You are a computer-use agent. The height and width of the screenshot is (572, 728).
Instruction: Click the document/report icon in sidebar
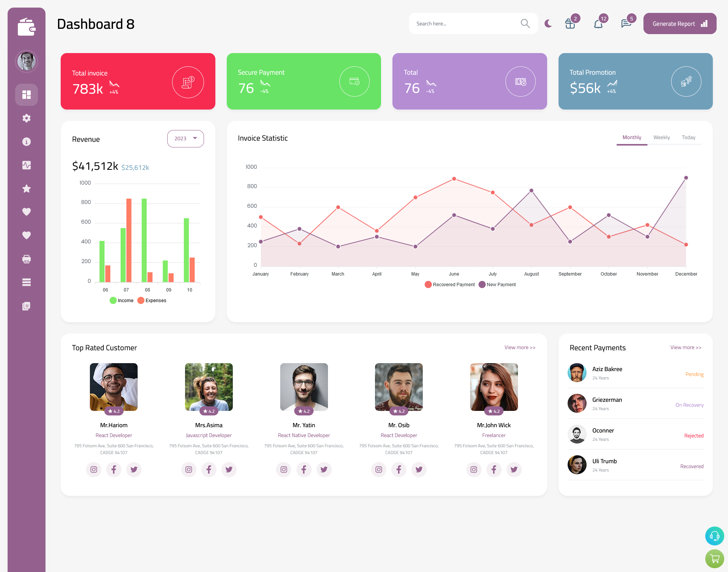tap(26, 306)
